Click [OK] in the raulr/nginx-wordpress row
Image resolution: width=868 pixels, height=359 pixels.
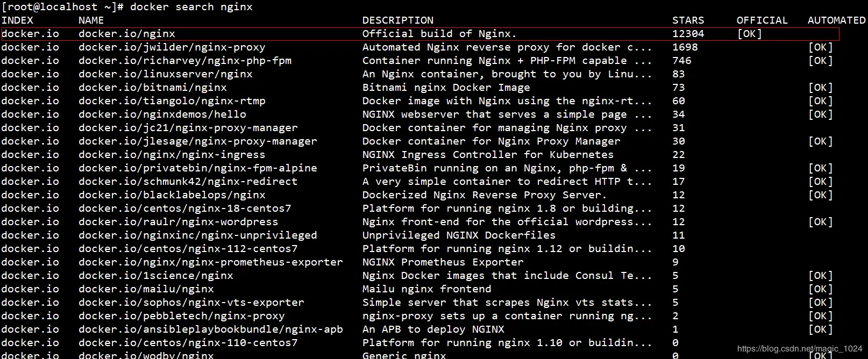point(821,222)
